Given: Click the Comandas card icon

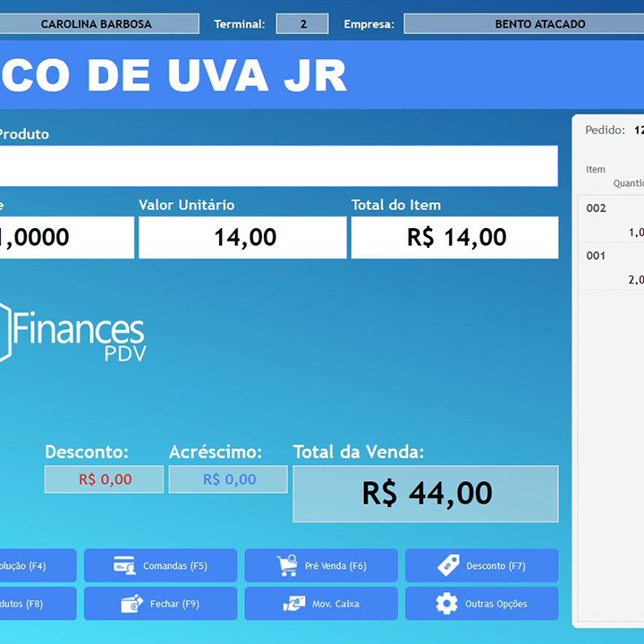Looking at the screenshot, I should pos(124,565).
